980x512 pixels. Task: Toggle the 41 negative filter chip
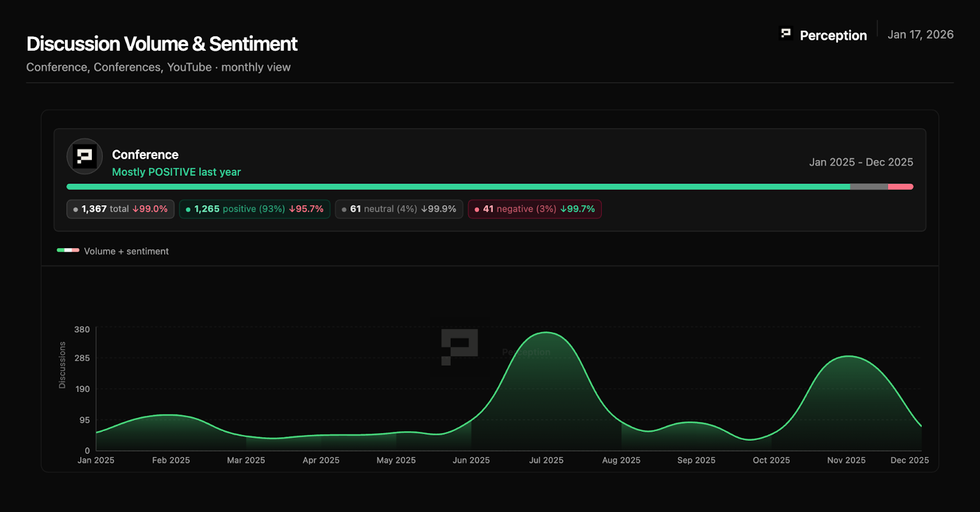[x=534, y=209]
